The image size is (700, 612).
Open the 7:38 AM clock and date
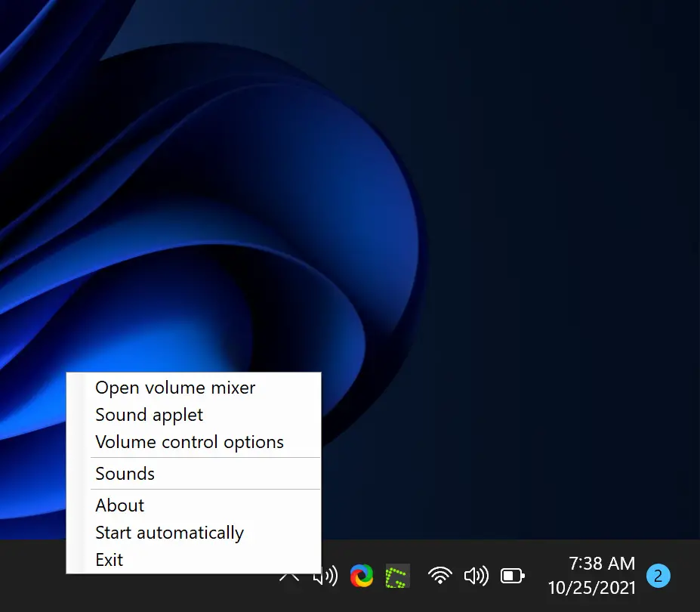pos(592,576)
